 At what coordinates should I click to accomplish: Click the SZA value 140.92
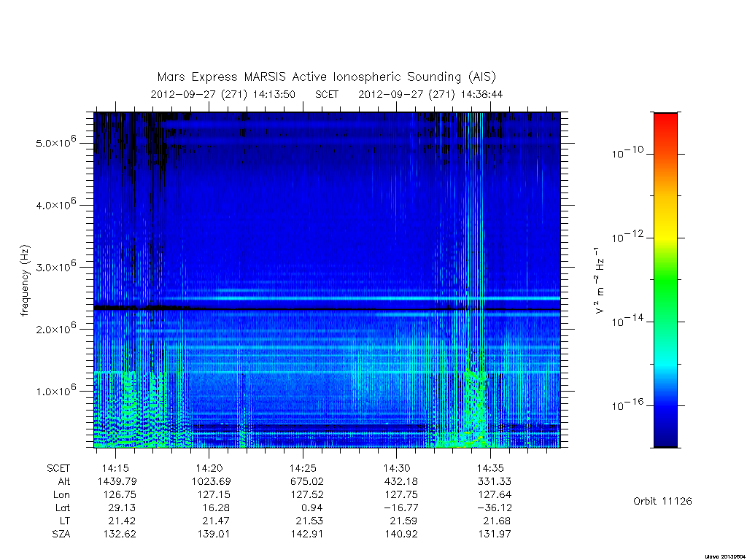[401, 534]
